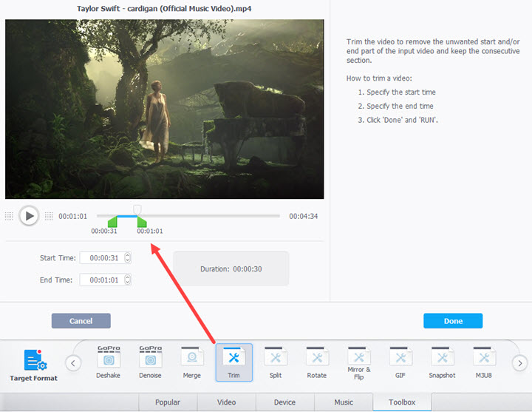Play the video preview
Image resolution: width=532 pixels, height=412 pixels.
29,216
